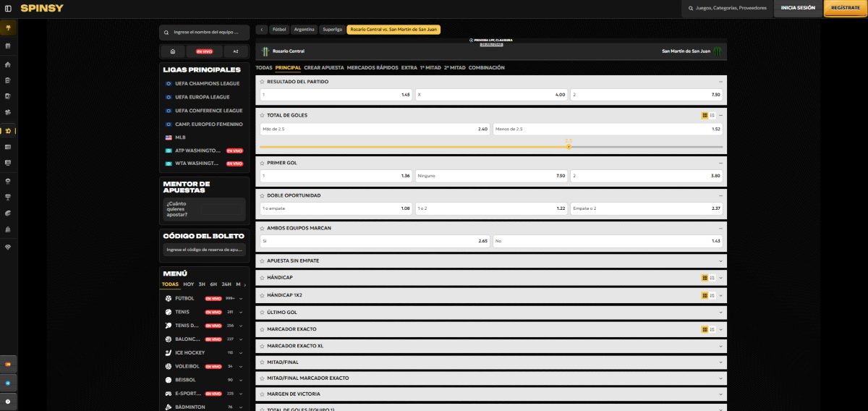Click the home icon under search
The height and width of the screenshot is (411, 868).
[173, 51]
